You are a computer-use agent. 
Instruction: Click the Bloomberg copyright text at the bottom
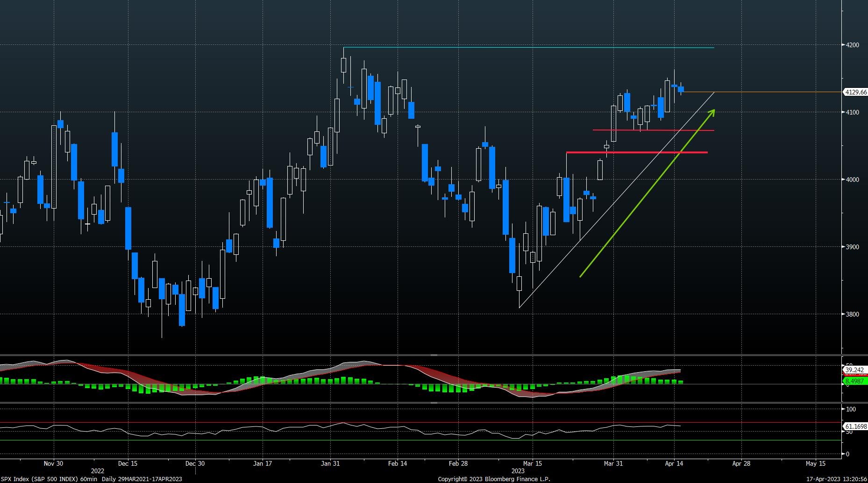click(x=494, y=479)
